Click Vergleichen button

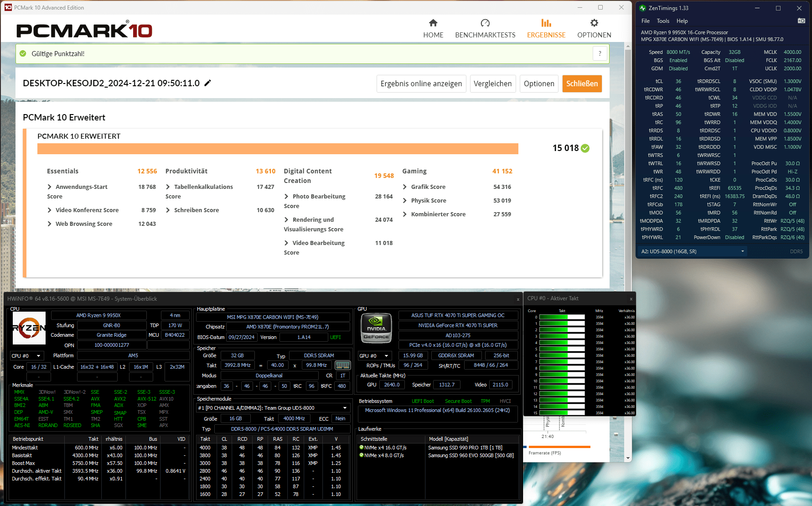493,83
